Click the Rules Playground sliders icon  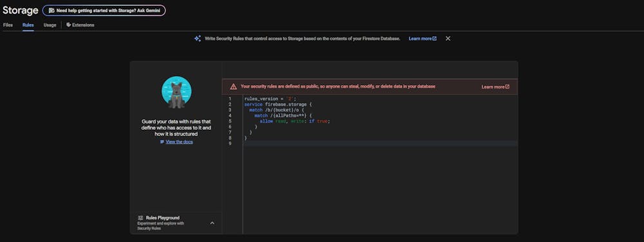[140, 217]
